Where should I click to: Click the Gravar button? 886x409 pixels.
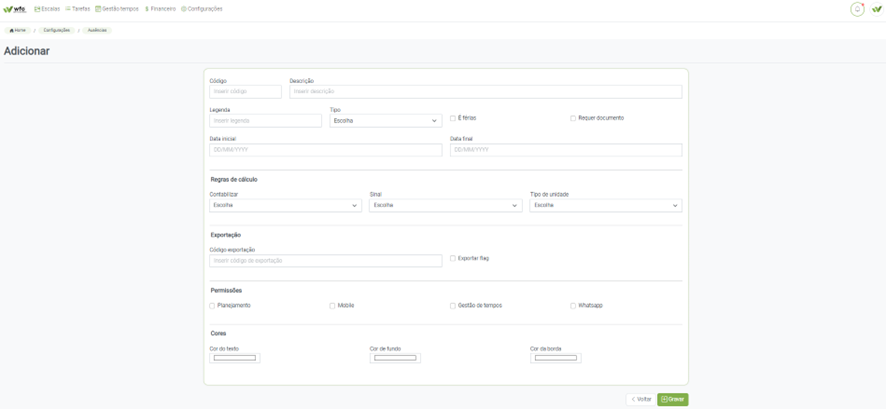[672, 399]
